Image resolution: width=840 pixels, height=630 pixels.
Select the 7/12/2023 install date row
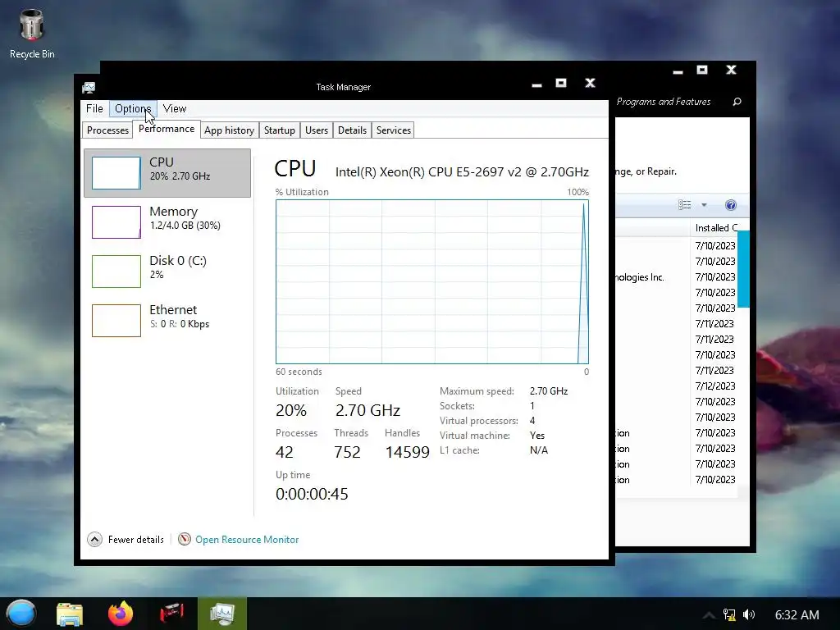point(677,386)
